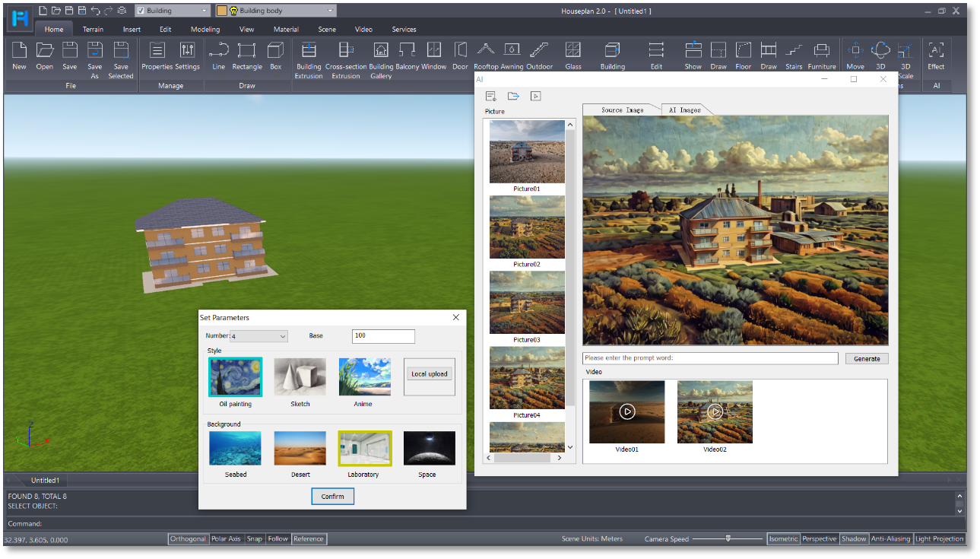980x559 pixels.
Task: Enable Anti-Aliasing in the status bar
Action: point(891,538)
